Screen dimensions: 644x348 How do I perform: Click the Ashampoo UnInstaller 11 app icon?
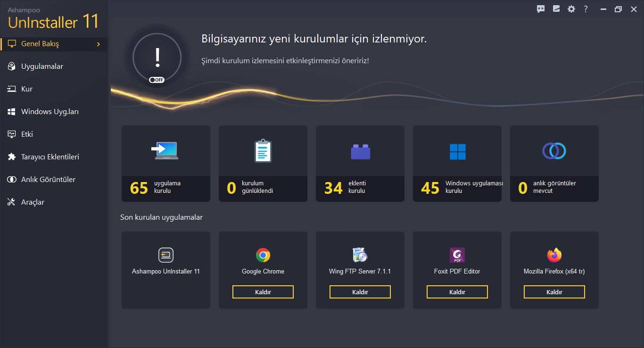[166, 255]
